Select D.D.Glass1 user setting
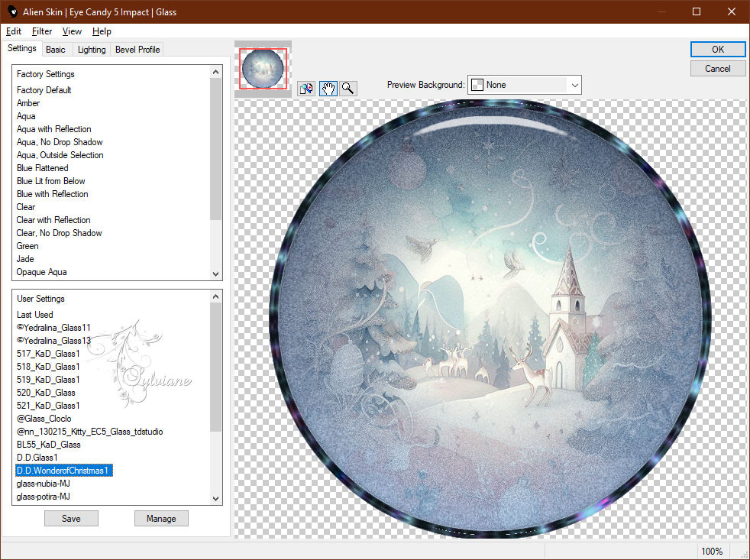This screenshot has height=560, width=750. click(x=37, y=457)
